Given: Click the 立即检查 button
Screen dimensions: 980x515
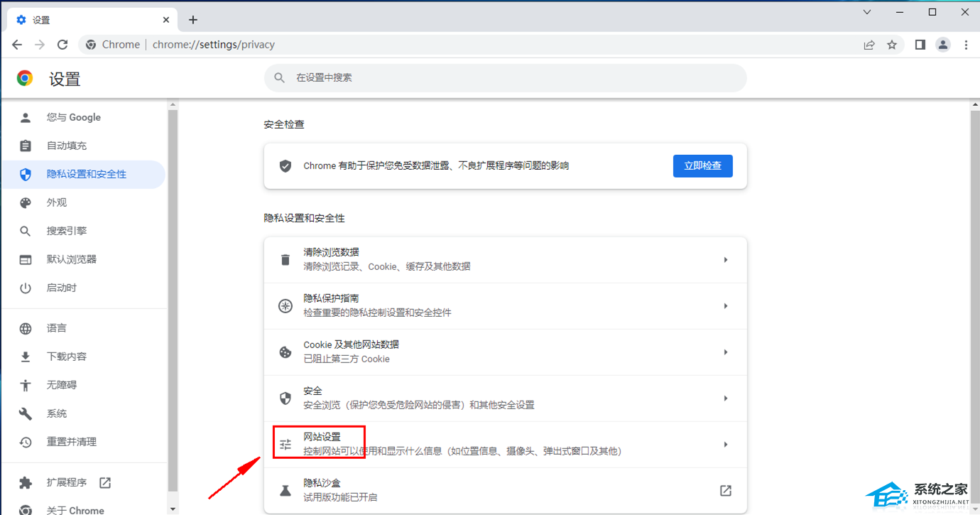Looking at the screenshot, I should click(x=703, y=166).
